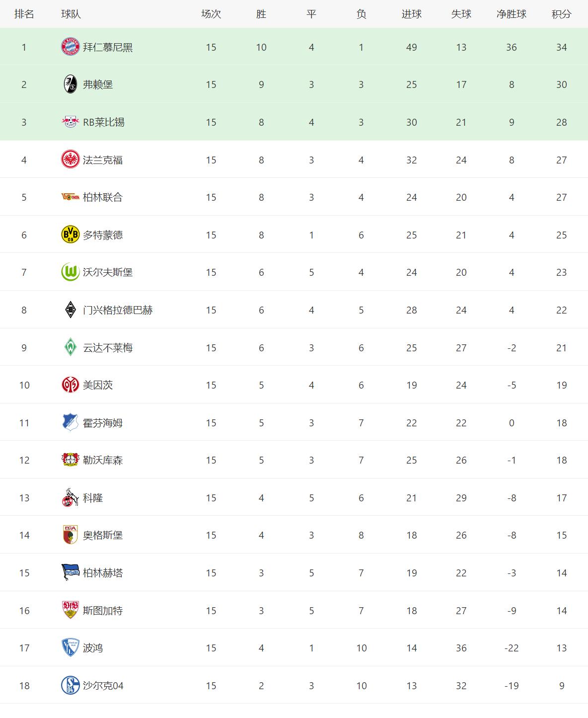588x718 pixels.
Task: Click the Eintracht Frankfurt eagle crest
Action: pos(70,160)
